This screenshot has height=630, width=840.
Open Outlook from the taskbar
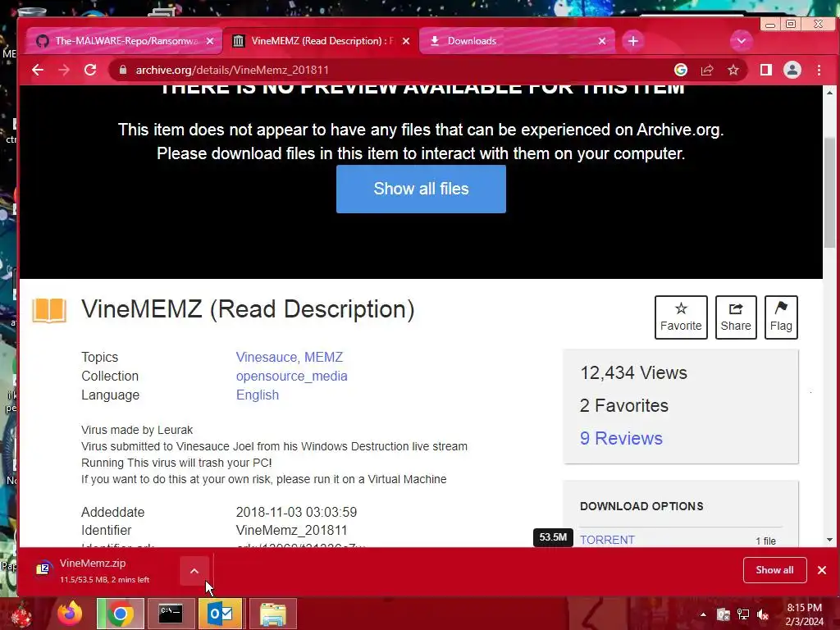(x=220, y=614)
